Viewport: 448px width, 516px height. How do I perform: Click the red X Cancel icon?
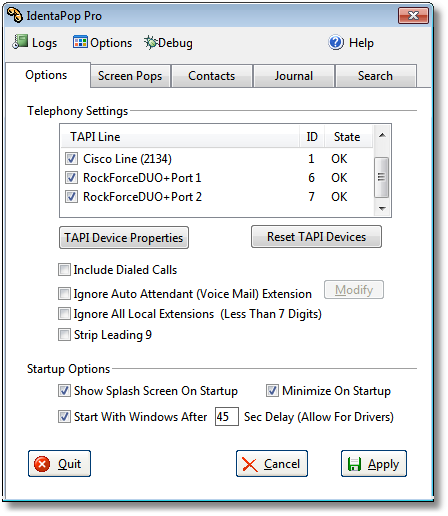point(250,464)
